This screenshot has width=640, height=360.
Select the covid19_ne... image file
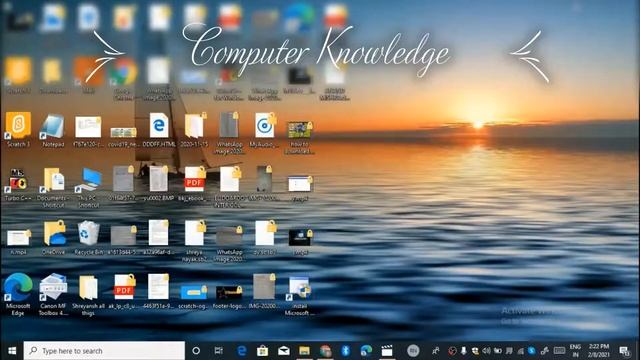coord(123,136)
